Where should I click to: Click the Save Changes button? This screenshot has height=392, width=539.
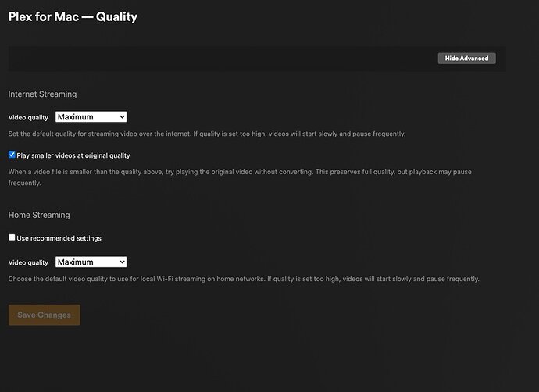(x=45, y=315)
